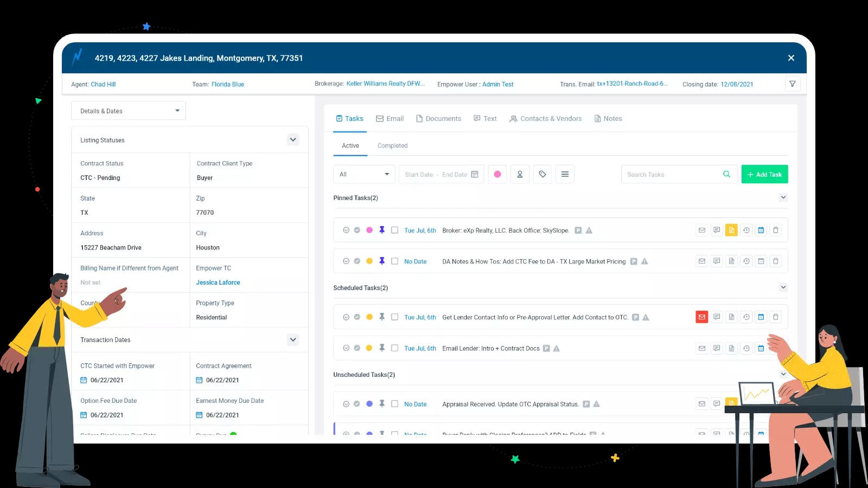
Task: Collapse the Scheduled Tasks group
Action: (x=783, y=287)
